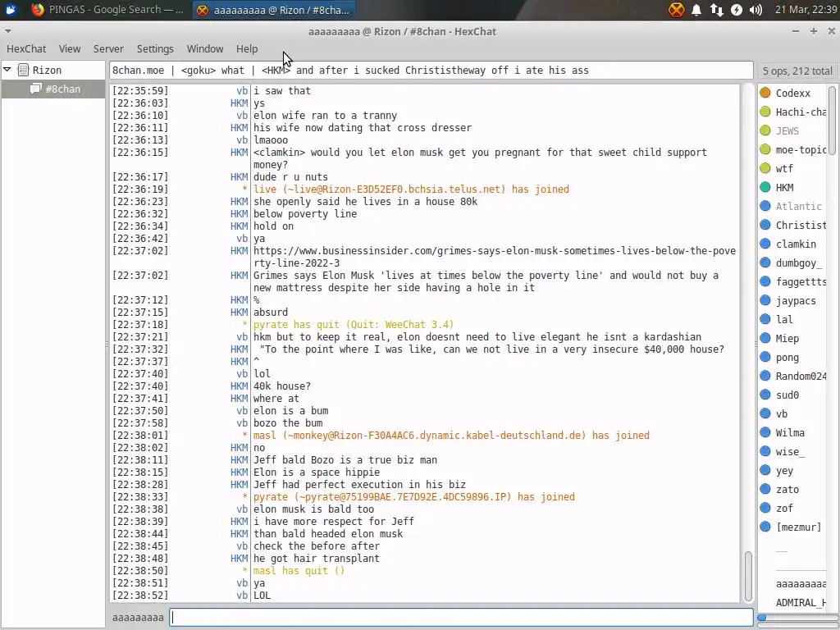Collapse the Rizon server tree
The width and height of the screenshot is (840, 630).
[7, 70]
